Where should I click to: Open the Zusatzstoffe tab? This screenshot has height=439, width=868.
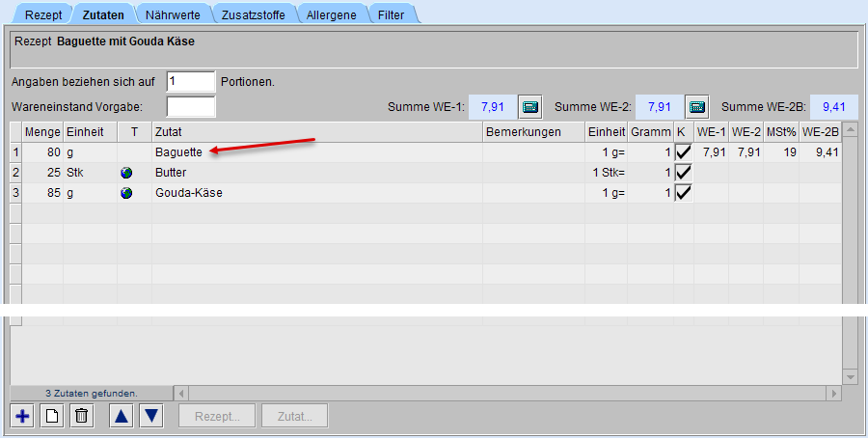point(253,14)
